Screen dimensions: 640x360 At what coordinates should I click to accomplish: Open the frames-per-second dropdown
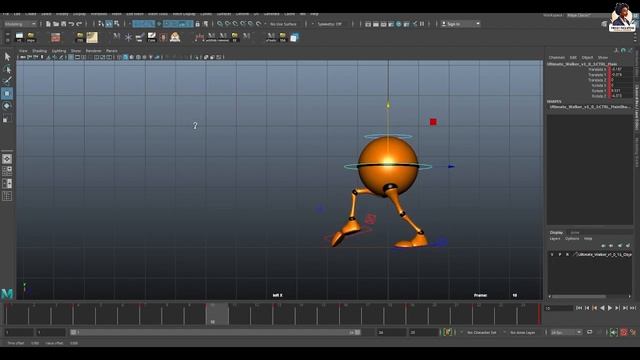pos(566,333)
